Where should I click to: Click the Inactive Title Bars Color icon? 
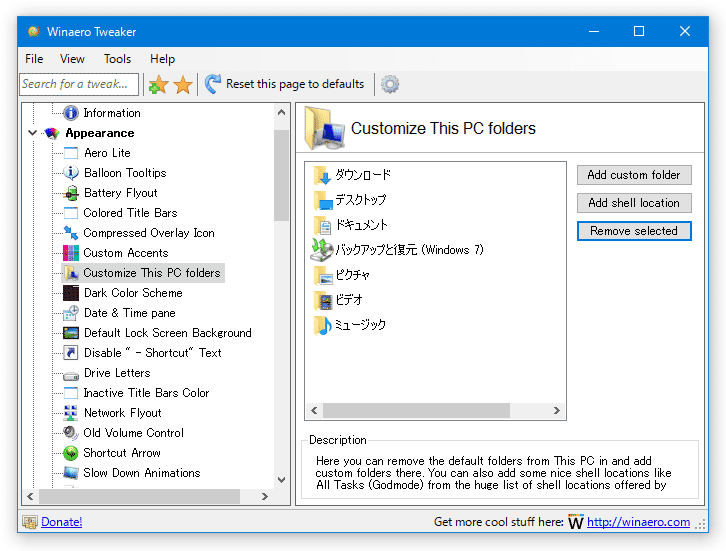pyautogui.click(x=71, y=393)
